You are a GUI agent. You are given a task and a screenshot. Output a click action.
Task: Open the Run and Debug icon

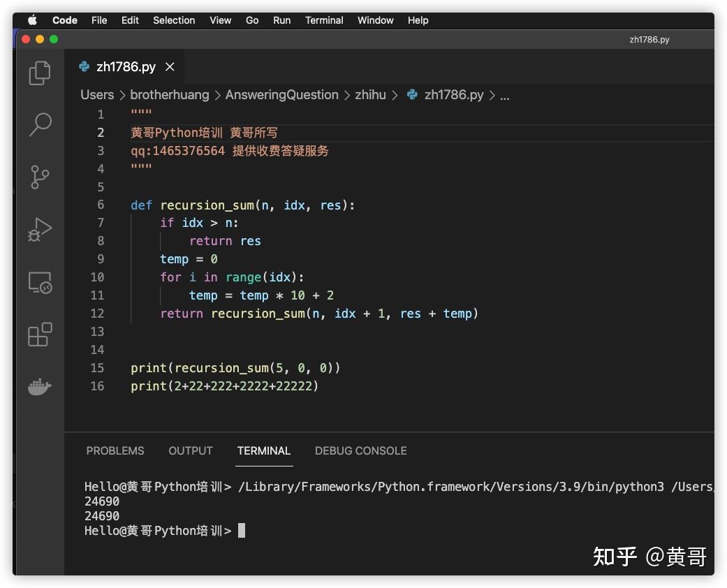39,229
